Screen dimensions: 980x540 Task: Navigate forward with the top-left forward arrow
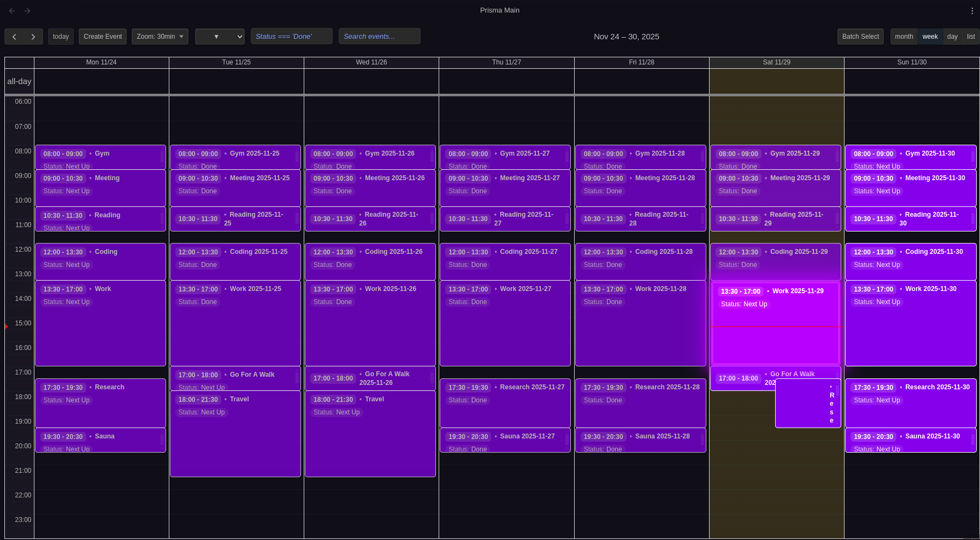27,10
